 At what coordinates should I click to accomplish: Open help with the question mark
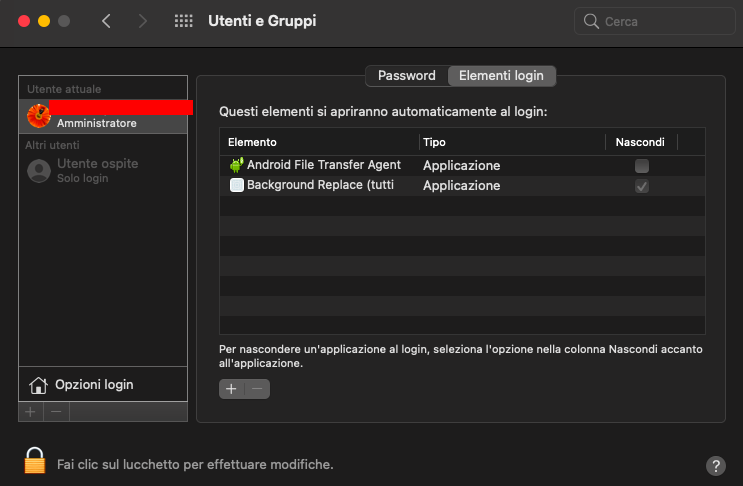point(716,466)
